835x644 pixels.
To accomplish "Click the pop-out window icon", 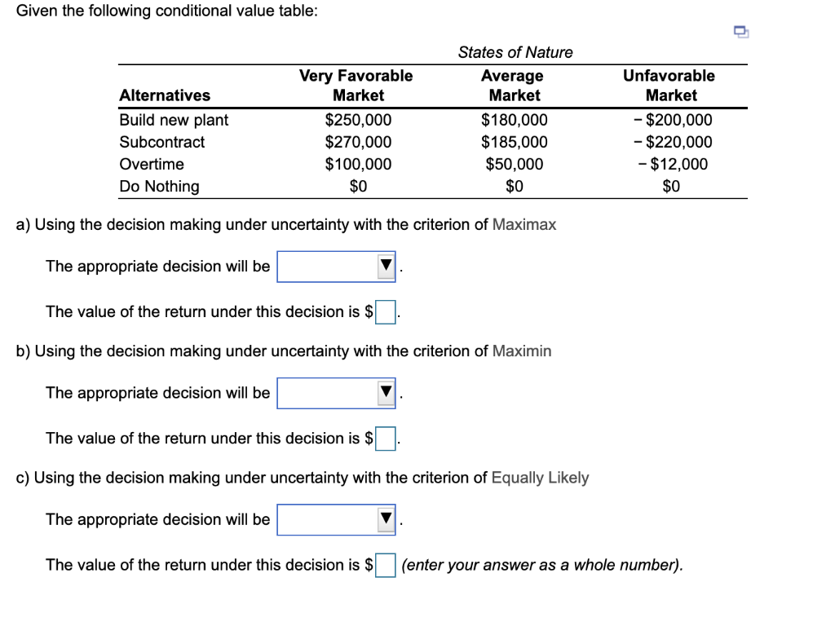I will click(x=740, y=31).
